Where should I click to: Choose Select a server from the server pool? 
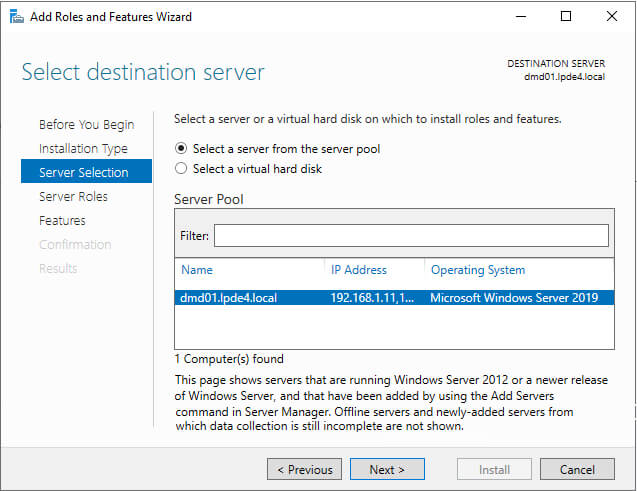tap(277, 149)
